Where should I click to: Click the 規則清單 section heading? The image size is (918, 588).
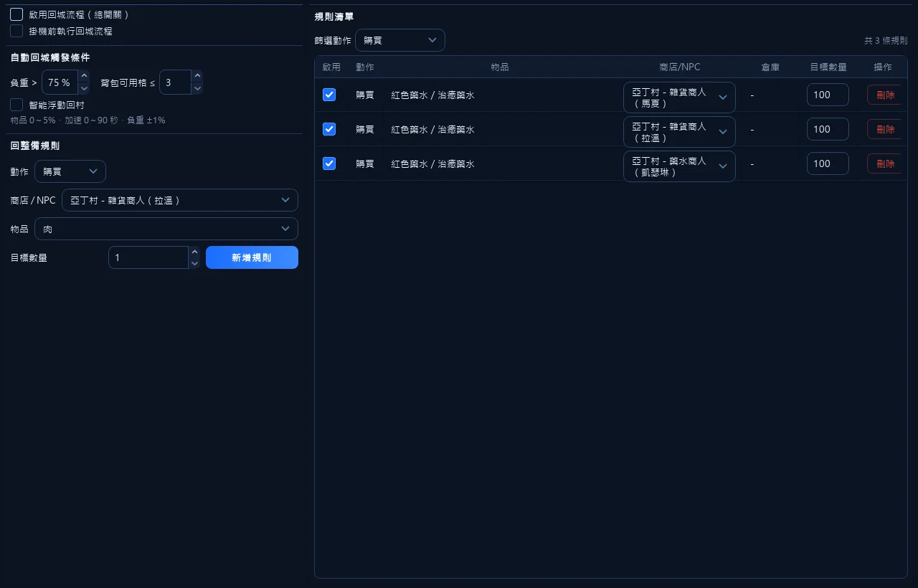coord(334,16)
